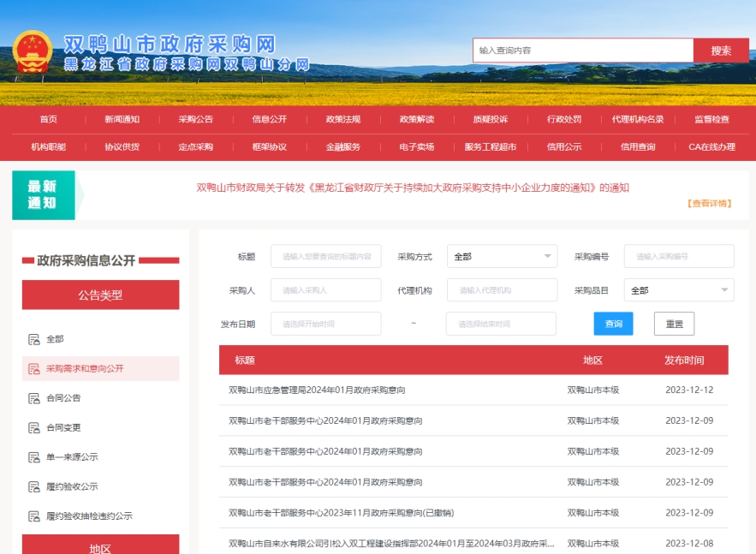Open 采购公告 in navigation menu
The height and width of the screenshot is (554, 756).
[195, 119]
